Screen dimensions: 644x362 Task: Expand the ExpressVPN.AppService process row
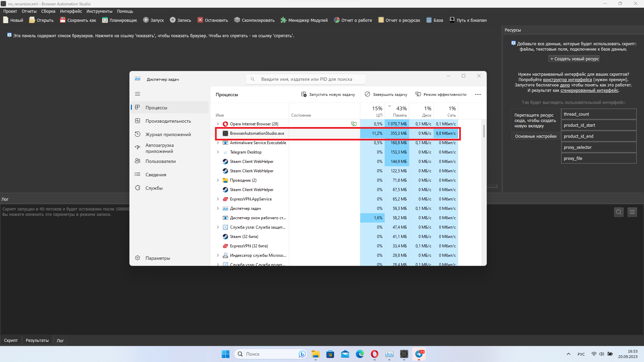click(218, 199)
